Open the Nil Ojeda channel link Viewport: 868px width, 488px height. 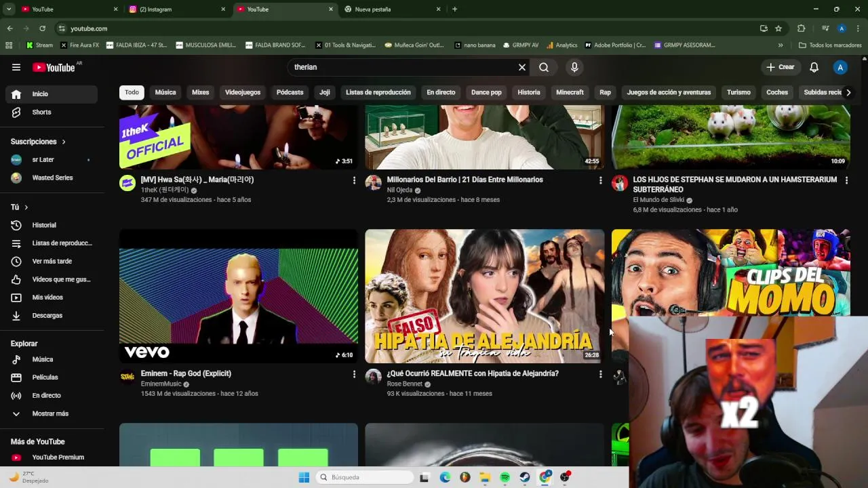tap(399, 190)
